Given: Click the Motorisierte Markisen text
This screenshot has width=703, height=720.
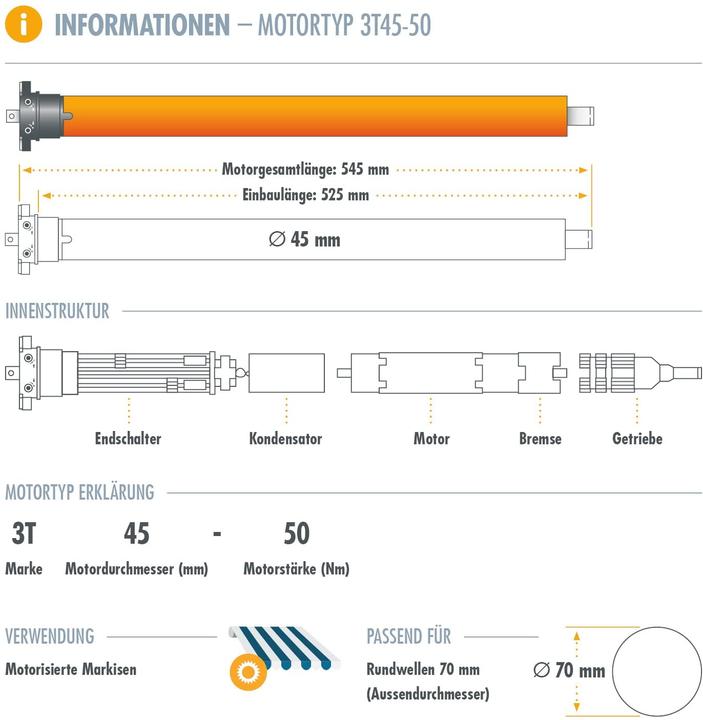Looking at the screenshot, I should click(71, 669).
